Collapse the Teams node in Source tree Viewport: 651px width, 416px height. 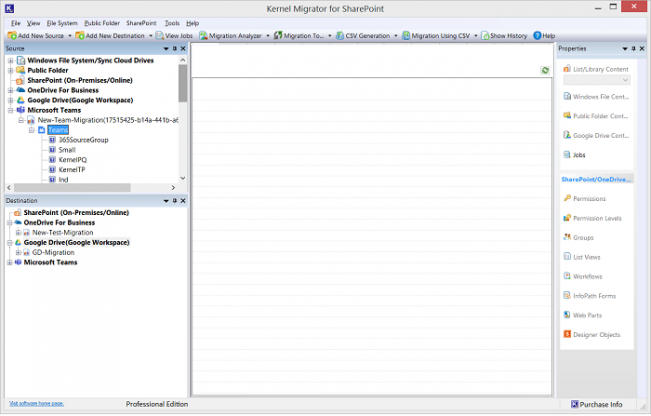point(31,130)
